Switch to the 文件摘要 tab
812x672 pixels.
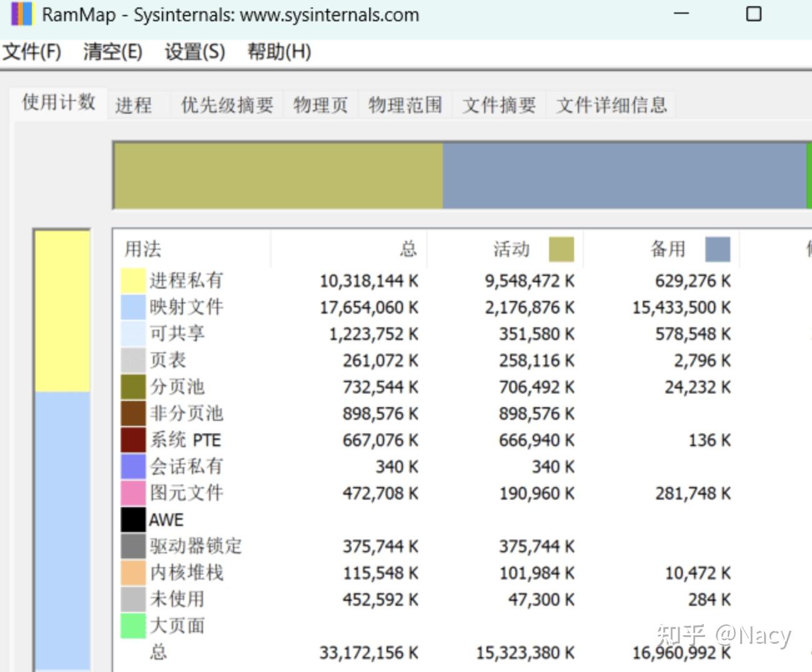[498, 104]
